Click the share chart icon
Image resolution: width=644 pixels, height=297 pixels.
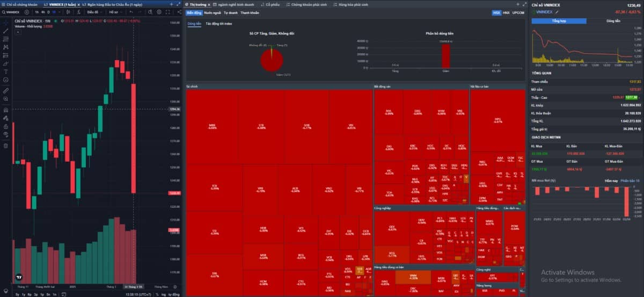coord(179,12)
